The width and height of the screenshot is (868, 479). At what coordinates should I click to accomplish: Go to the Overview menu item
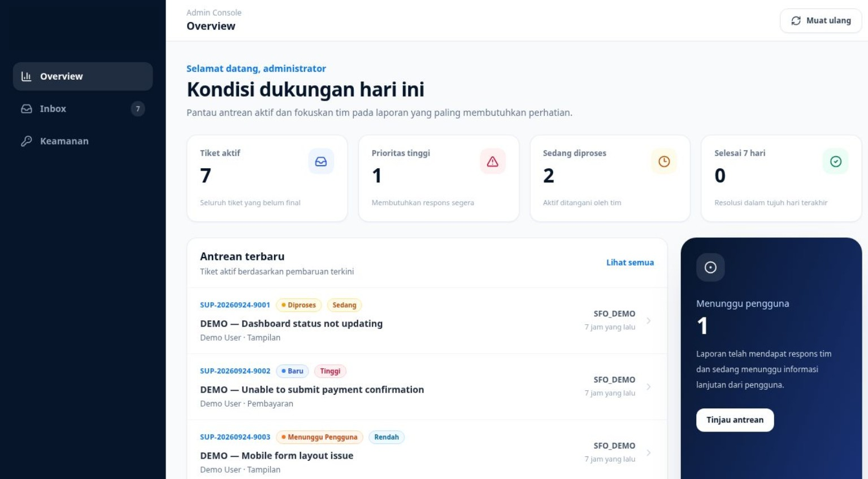(x=83, y=76)
